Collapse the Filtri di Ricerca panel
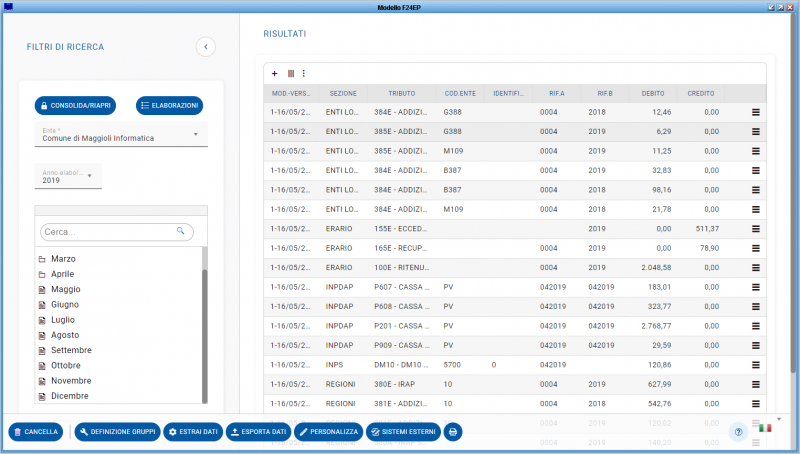 (205, 46)
